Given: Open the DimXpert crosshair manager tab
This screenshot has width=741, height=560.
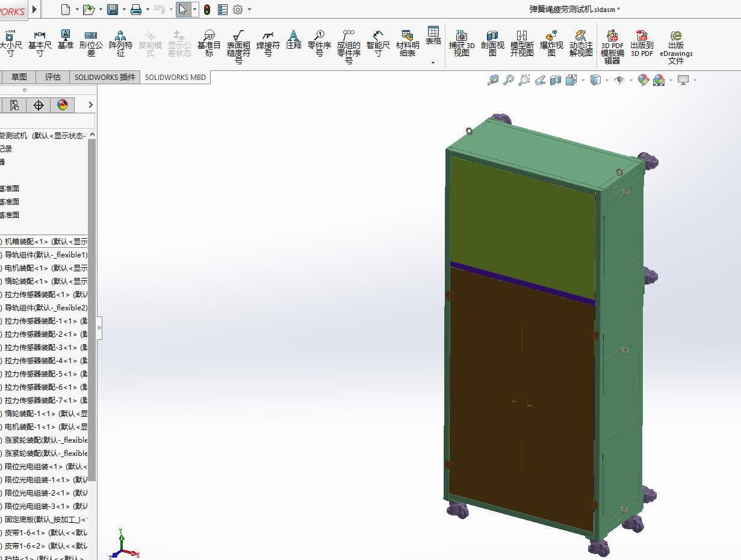Looking at the screenshot, I should (39, 105).
